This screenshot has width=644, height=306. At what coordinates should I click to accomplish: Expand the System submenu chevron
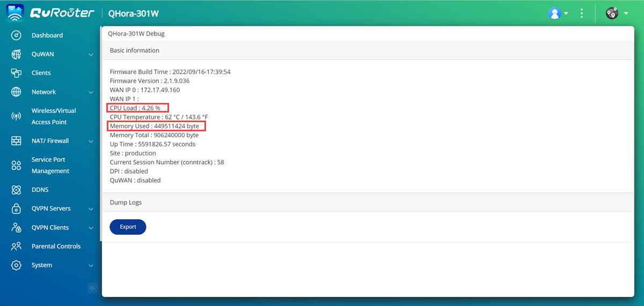91,265
